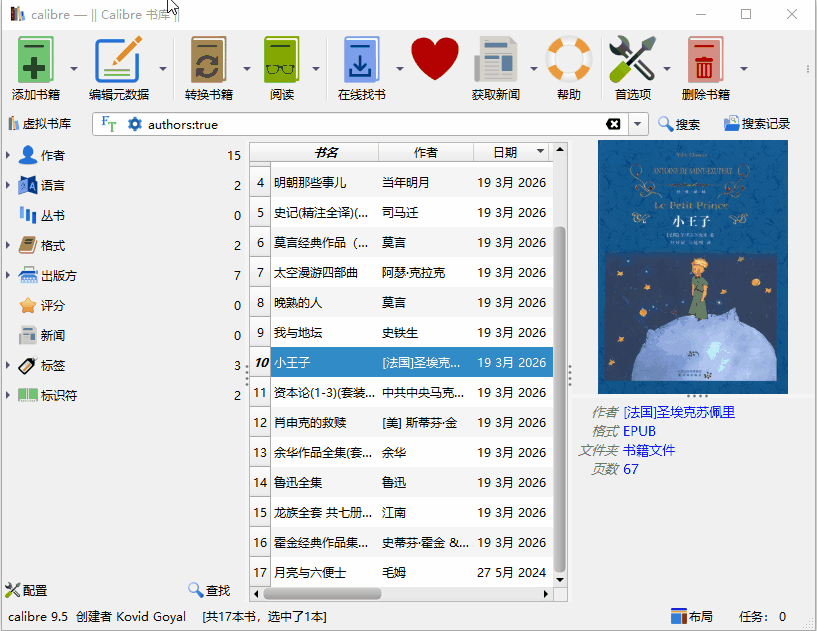Select the book row 月亮与六便士
Image resolution: width=817 pixels, height=631 pixels.
[x=401, y=573]
